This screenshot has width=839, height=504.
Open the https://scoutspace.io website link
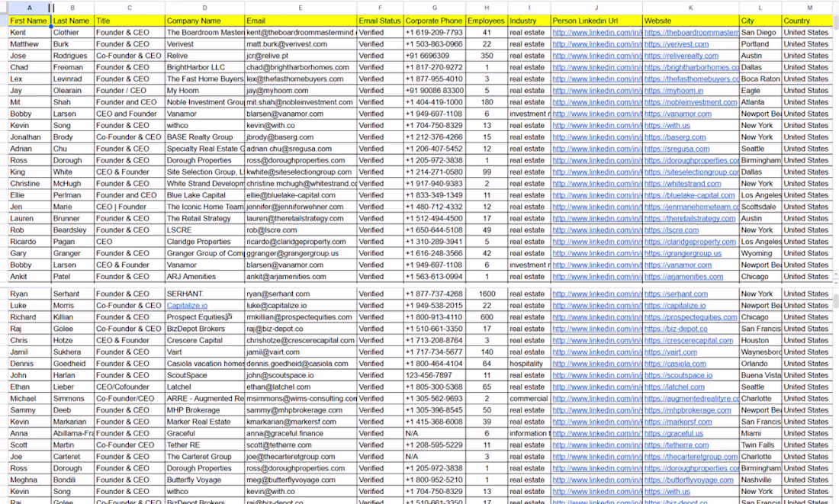coord(679,375)
